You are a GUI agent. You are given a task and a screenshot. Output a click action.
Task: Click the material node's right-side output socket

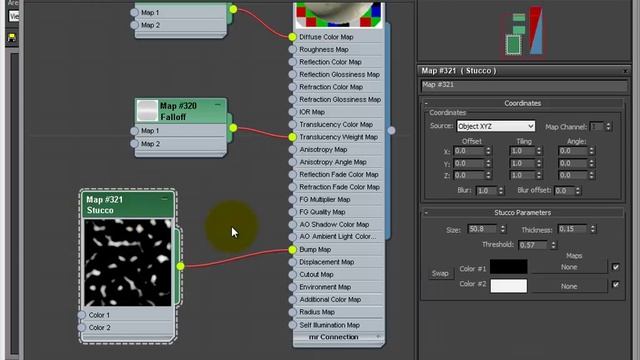click(x=391, y=130)
